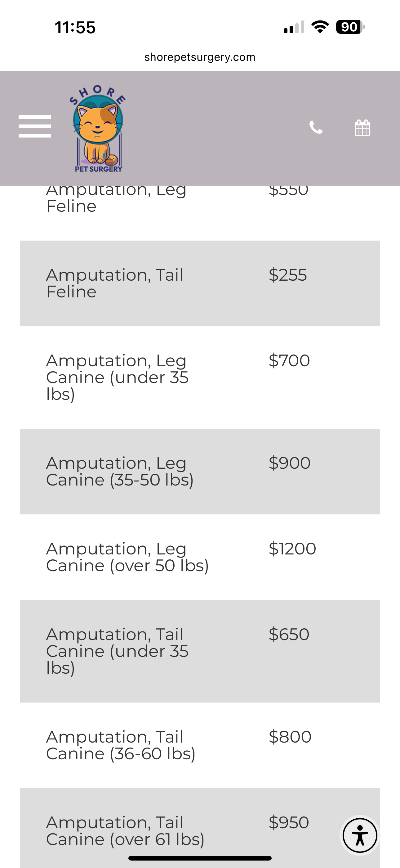The width and height of the screenshot is (400, 868).
Task: Open the appointment calendar icon
Action: (362, 128)
